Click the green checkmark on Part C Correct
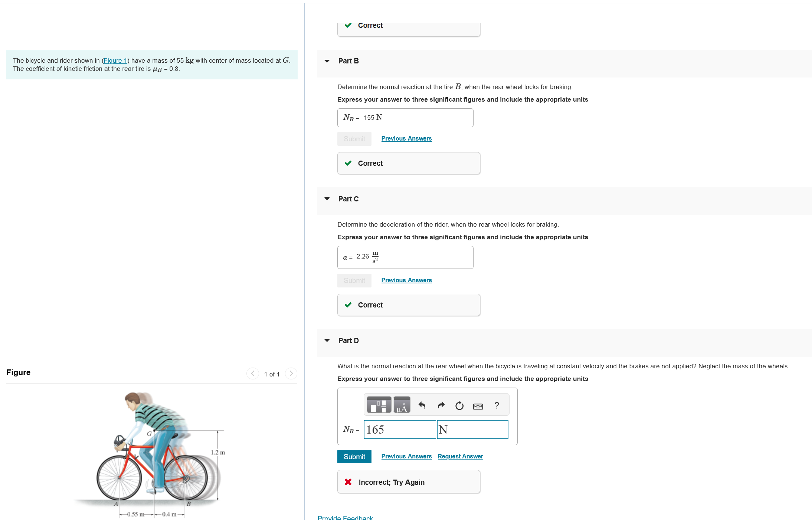 348,305
